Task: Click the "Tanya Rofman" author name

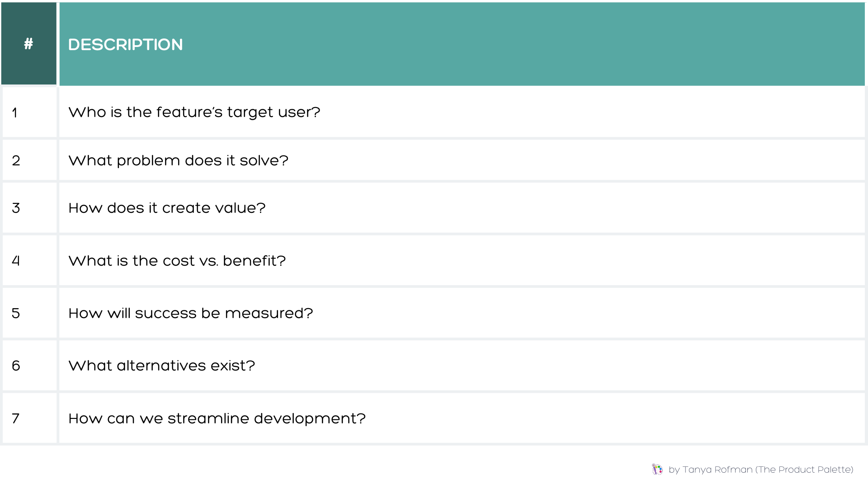Action: [x=717, y=470]
